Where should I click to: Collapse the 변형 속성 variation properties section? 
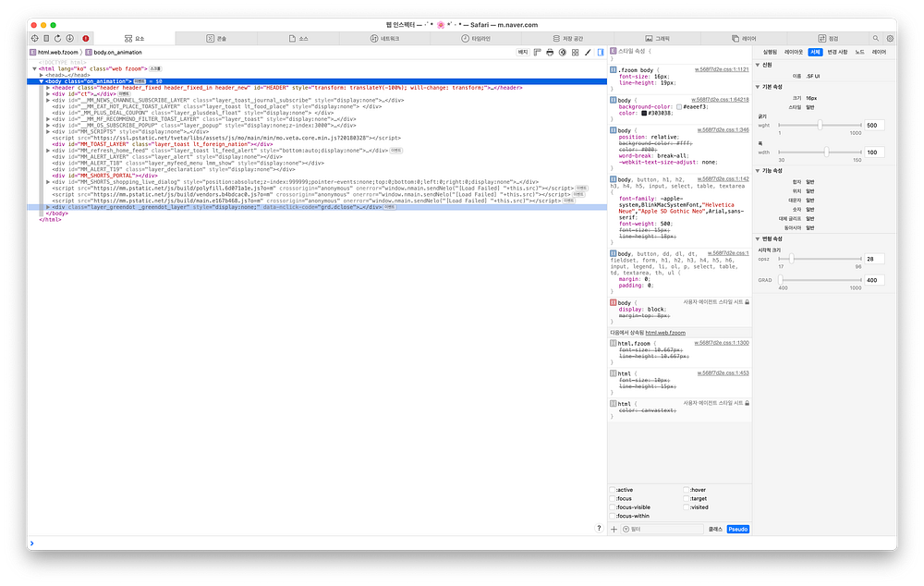point(758,239)
